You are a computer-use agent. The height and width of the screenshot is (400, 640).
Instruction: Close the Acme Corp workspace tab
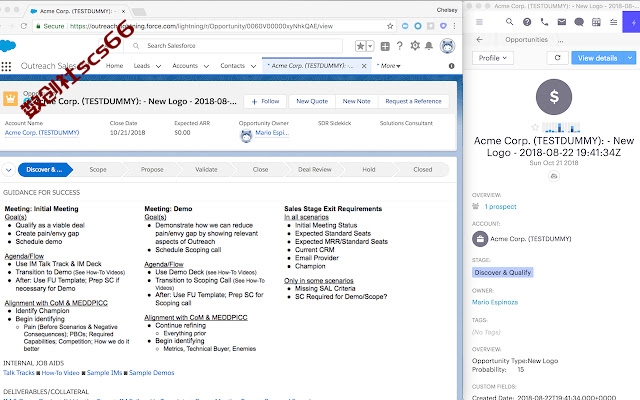tap(364, 66)
